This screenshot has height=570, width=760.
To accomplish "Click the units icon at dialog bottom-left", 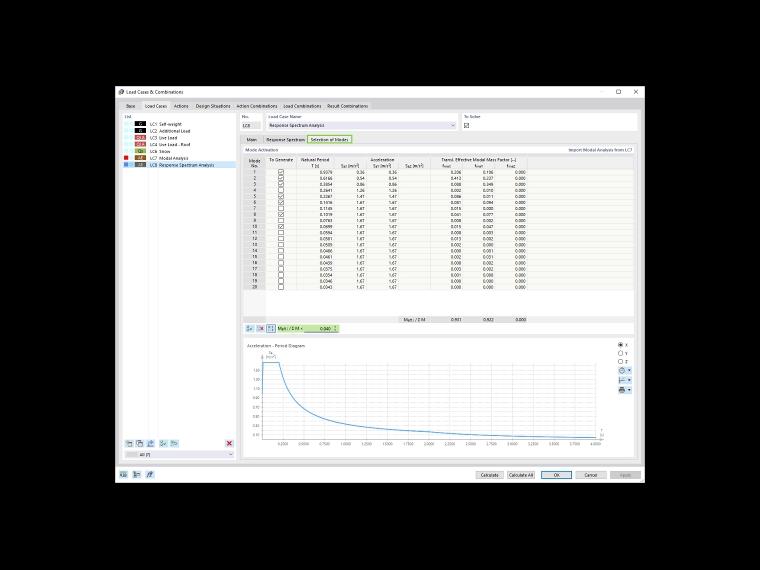I will tap(124, 475).
